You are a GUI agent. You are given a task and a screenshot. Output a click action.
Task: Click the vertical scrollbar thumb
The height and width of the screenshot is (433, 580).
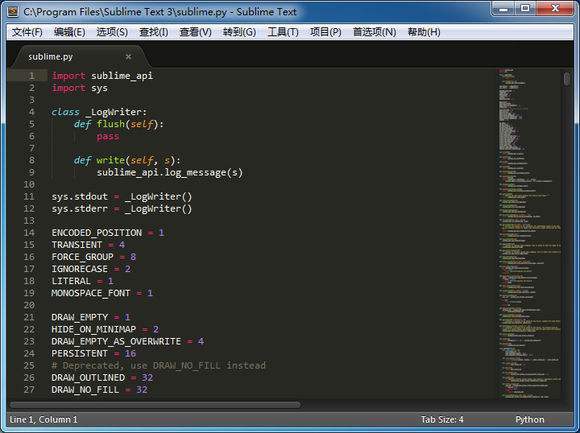tap(567, 79)
